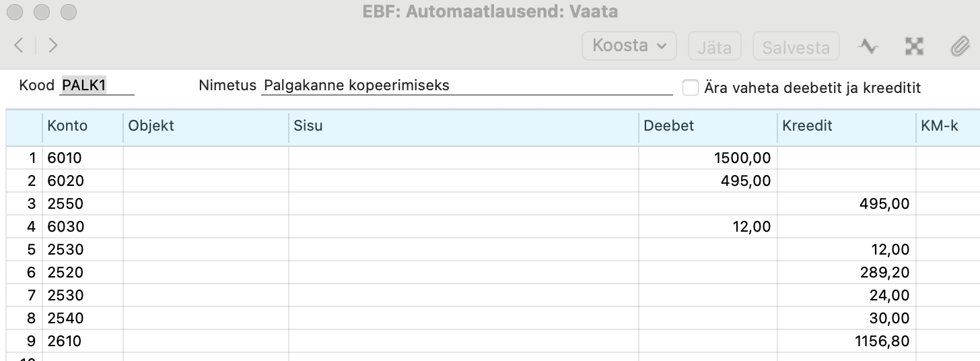Image resolution: width=980 pixels, height=361 pixels.
Task: Click the Nimetus field Palgakanne kopeerimiseks
Action: pyautogui.click(x=467, y=86)
